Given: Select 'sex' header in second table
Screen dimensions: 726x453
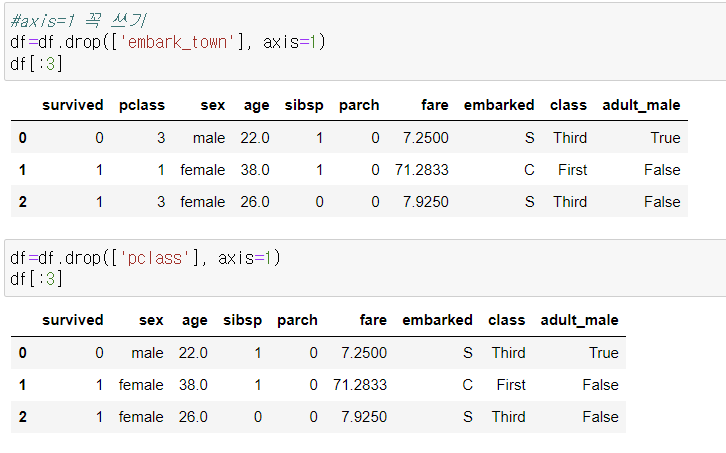Looking at the screenshot, I should [151, 321].
